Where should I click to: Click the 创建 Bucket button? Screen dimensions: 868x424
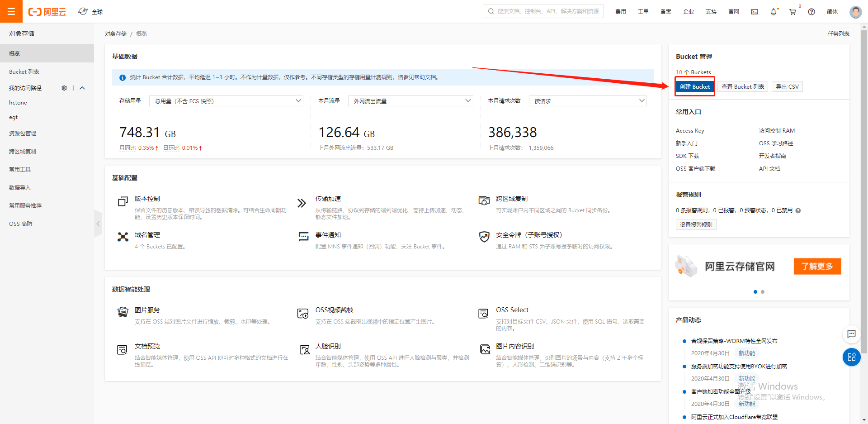tap(695, 87)
